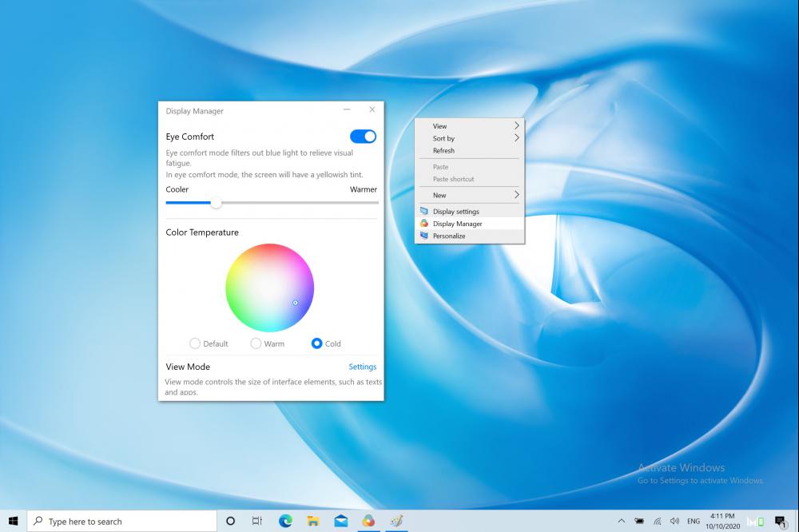Click the Cooler–Warmer slider handle
This screenshot has width=799, height=532.
pyautogui.click(x=216, y=203)
